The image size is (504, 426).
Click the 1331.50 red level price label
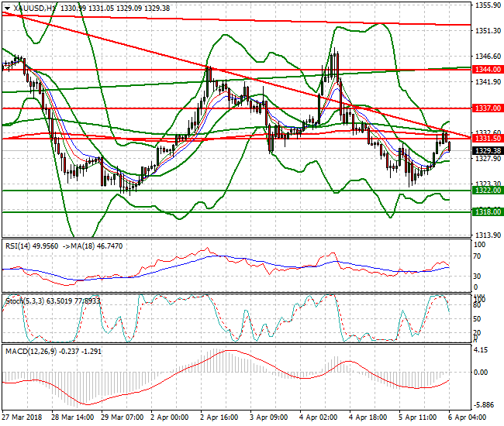[485, 139]
